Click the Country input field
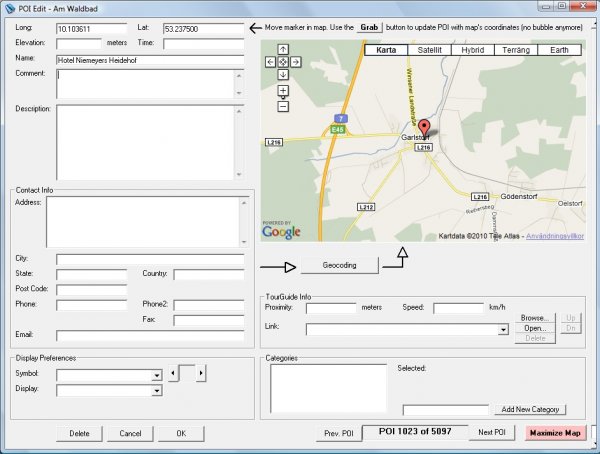The image size is (600, 454). [x=209, y=274]
